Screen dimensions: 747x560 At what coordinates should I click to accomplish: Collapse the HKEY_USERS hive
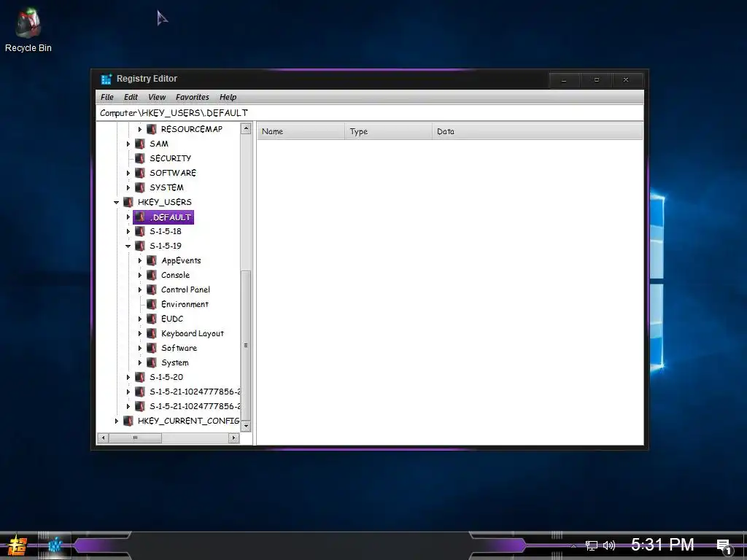click(x=116, y=203)
